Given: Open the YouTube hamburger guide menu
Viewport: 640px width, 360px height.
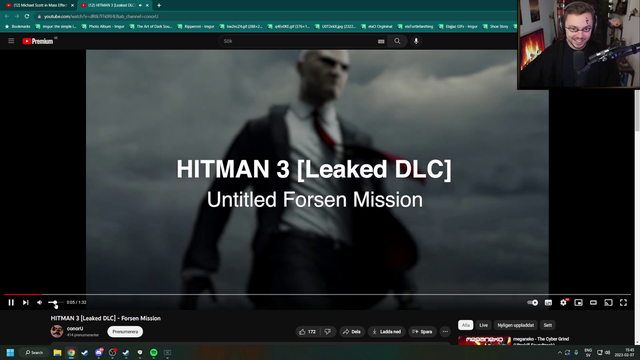Looking at the screenshot, I should point(11,41).
